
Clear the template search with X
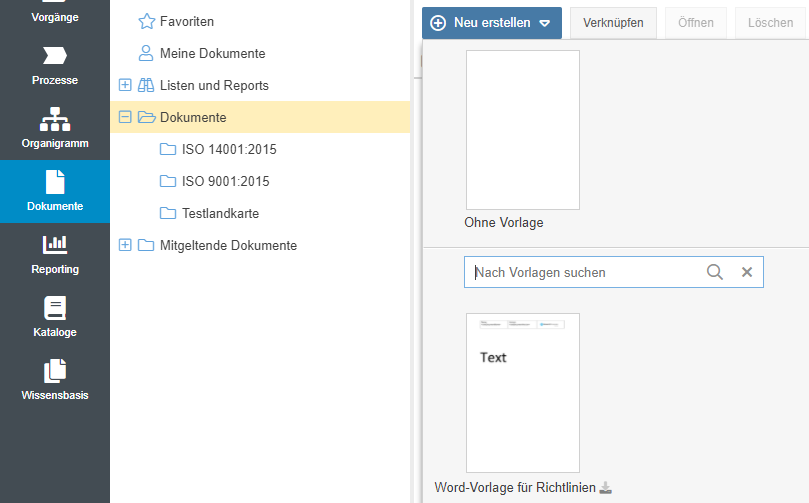[x=746, y=272]
